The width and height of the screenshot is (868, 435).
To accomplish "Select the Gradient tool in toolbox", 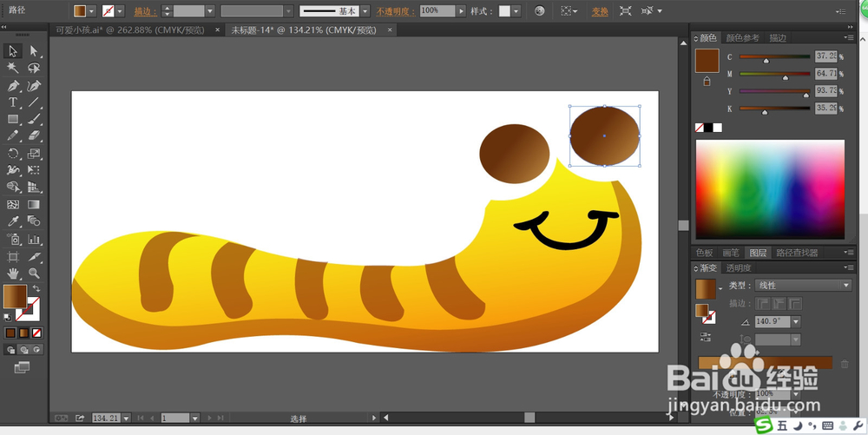I will (x=34, y=204).
